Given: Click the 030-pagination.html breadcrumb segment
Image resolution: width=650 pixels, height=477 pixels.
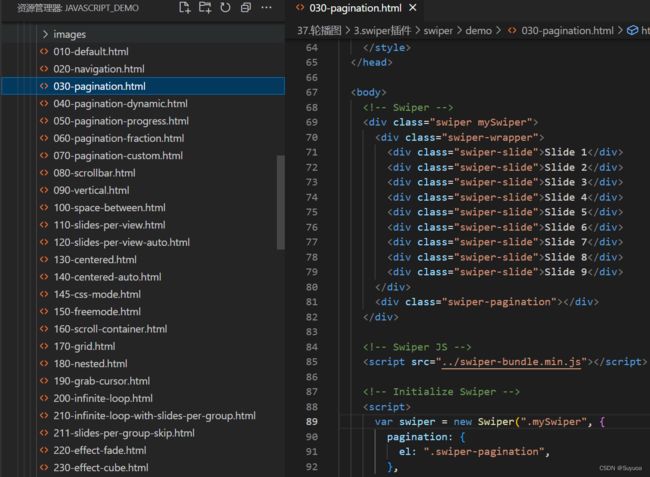Looking at the screenshot, I should click(x=567, y=31).
